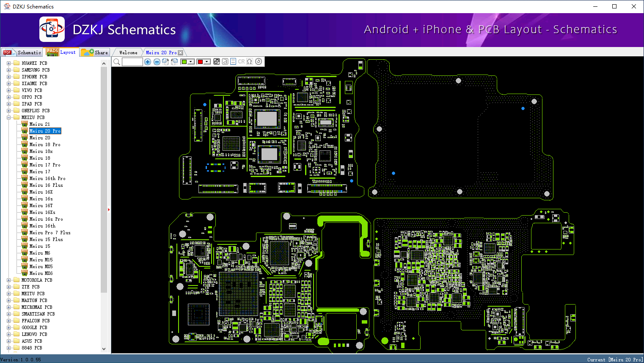Click the circular reset arrow toolbar icon
Image resolution: width=644 pixels, height=363 pixels.
(259, 61)
